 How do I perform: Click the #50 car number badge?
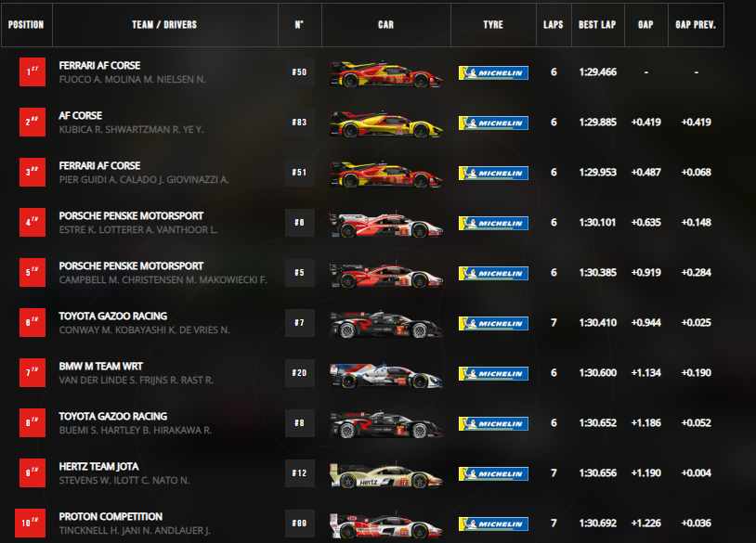(x=299, y=72)
